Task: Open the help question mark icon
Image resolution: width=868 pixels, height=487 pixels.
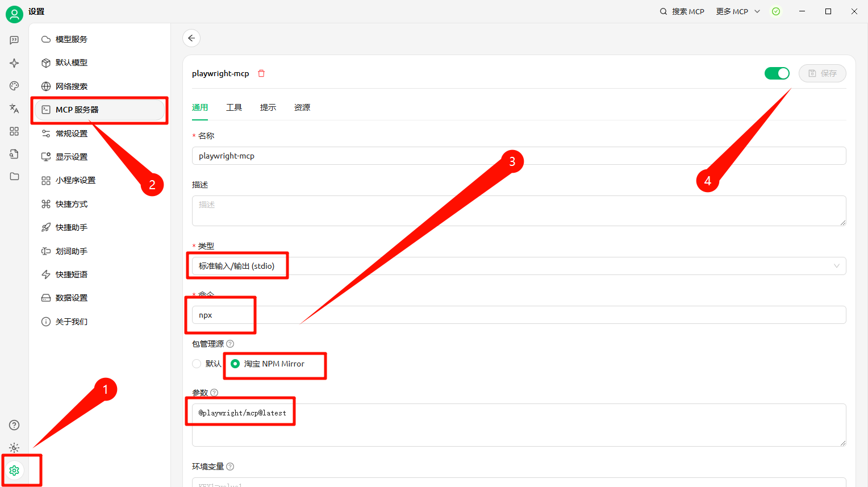Action: pyautogui.click(x=14, y=425)
